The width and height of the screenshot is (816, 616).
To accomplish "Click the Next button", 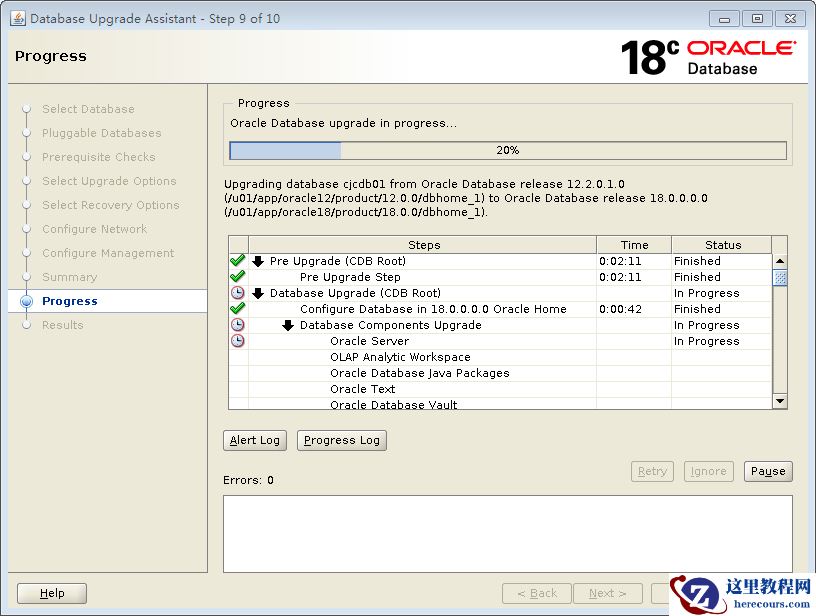I will [x=608, y=593].
